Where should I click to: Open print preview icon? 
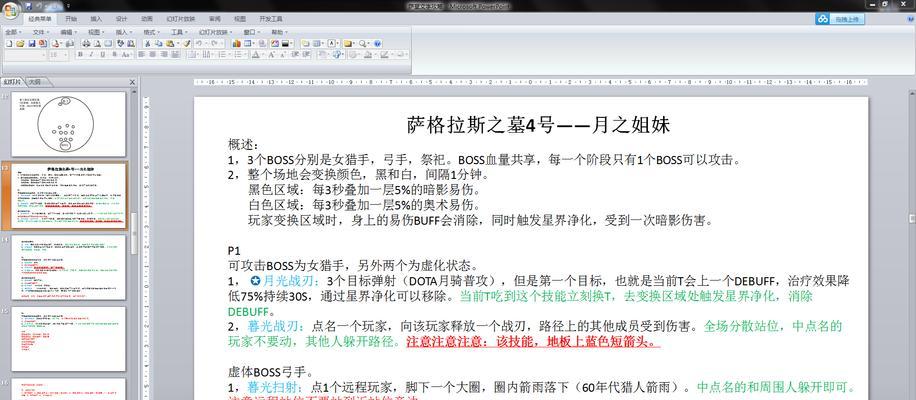98,44
